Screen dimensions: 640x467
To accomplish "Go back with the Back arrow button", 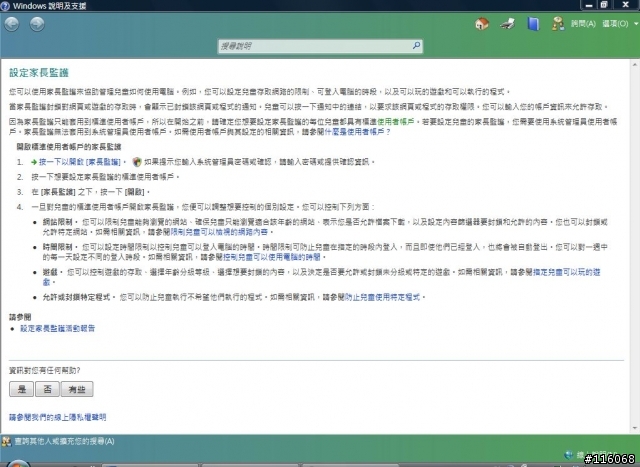I will (x=12, y=24).
